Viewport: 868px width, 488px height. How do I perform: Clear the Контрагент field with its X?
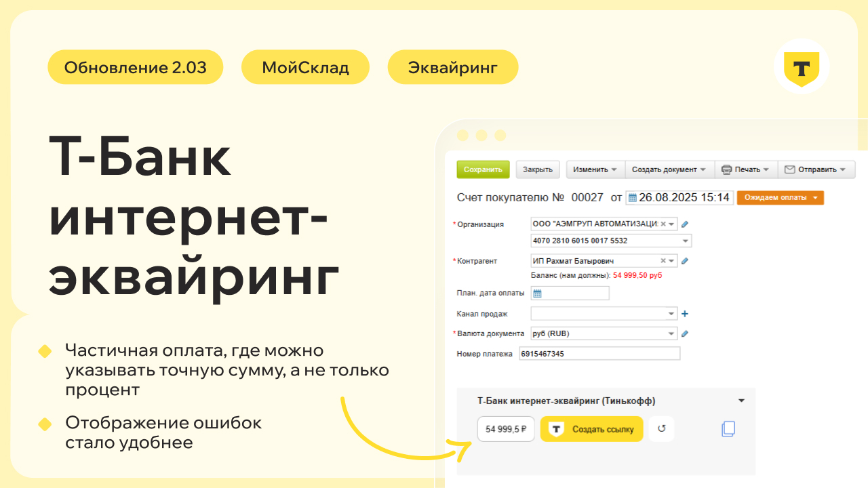tap(663, 261)
